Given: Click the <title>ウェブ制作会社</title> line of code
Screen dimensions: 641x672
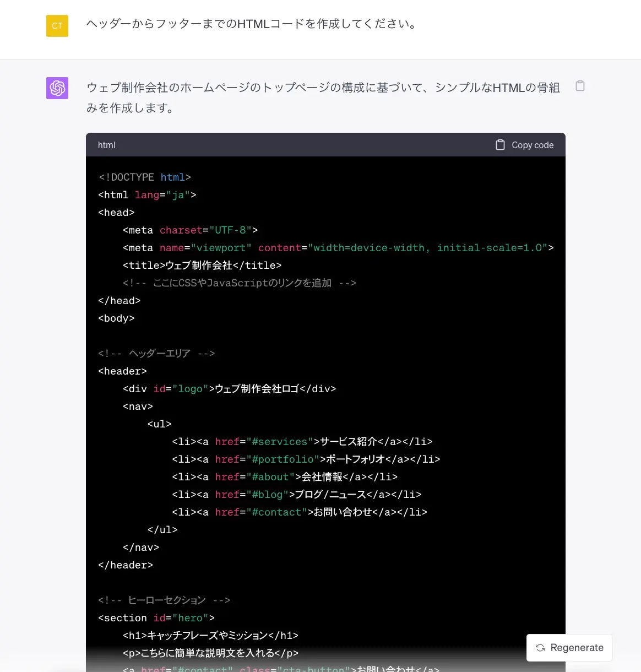Looking at the screenshot, I should 202,265.
